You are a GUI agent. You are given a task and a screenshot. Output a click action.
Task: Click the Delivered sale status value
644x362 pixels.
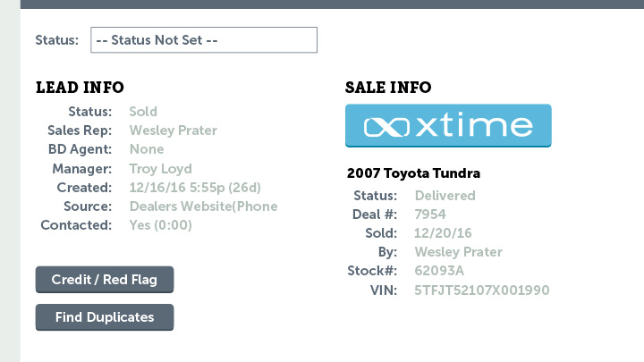(445, 196)
